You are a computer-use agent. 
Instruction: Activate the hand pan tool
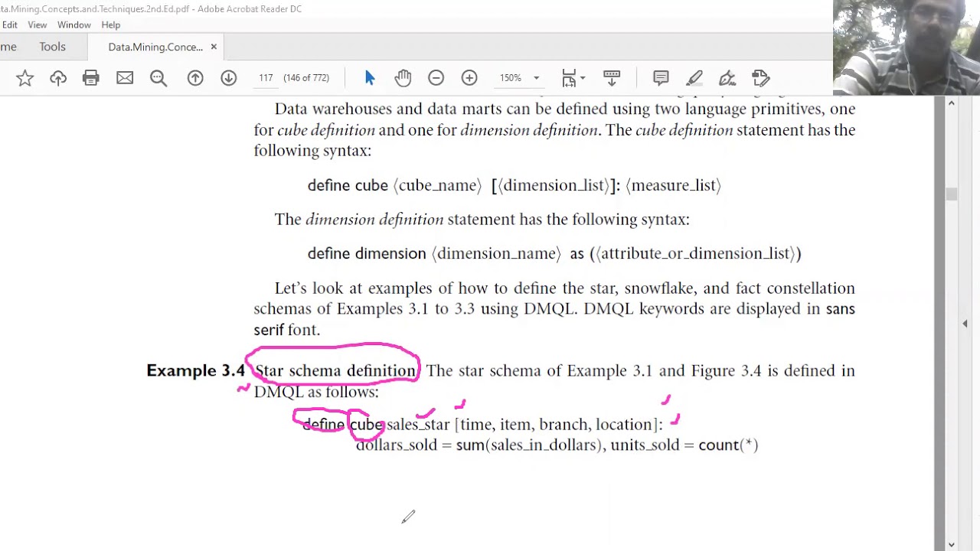click(403, 78)
